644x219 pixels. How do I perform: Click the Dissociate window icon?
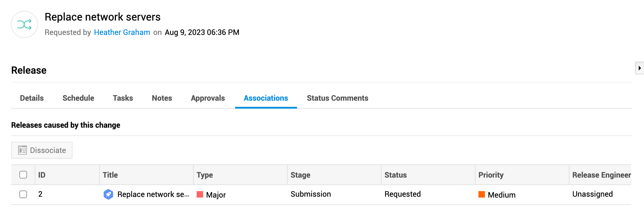(x=22, y=150)
